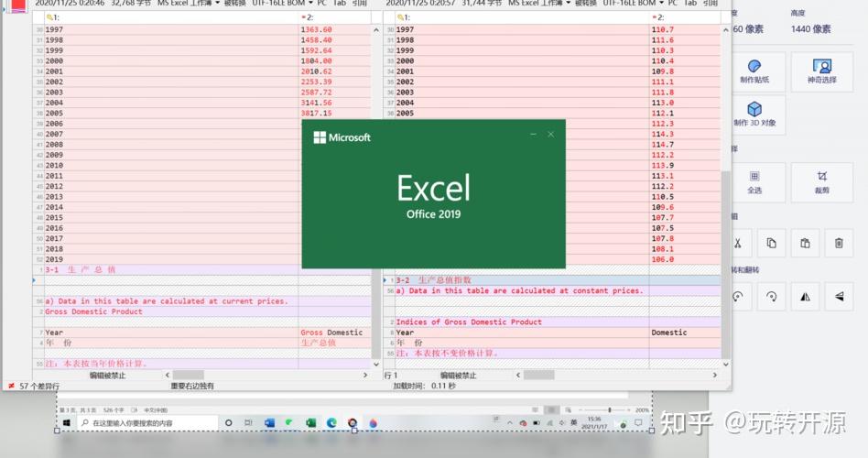The width and height of the screenshot is (868, 458).
Task: Flip the image vertically
Action: click(839, 297)
